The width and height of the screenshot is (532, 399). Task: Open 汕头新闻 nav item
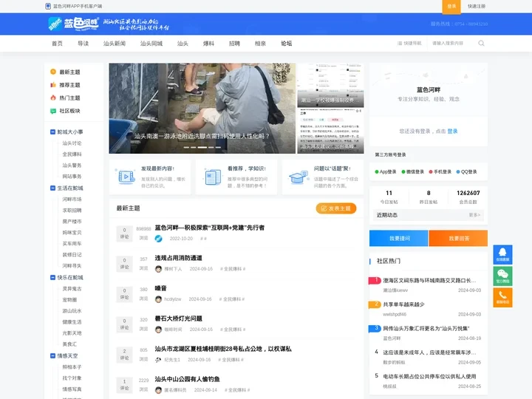[115, 44]
